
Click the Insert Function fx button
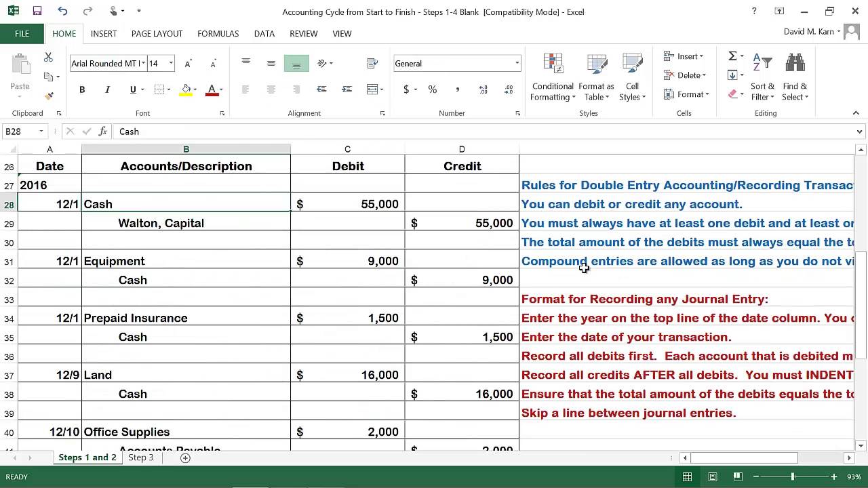tap(103, 131)
